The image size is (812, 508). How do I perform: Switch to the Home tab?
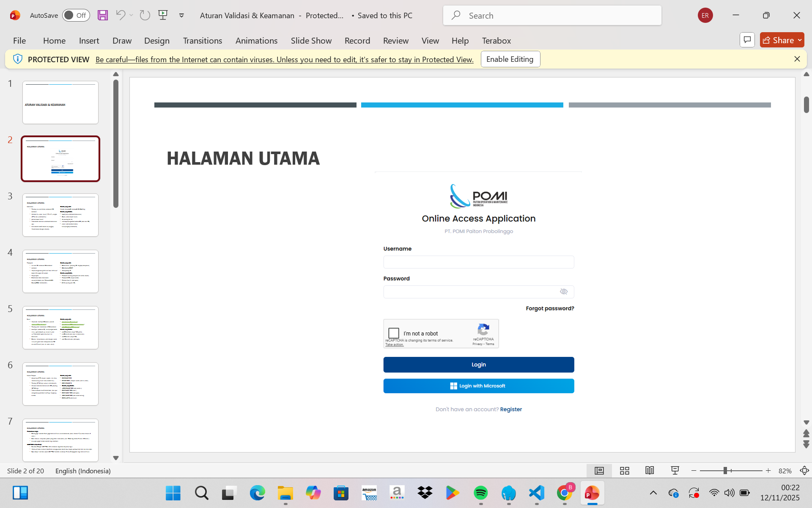tap(54, 40)
